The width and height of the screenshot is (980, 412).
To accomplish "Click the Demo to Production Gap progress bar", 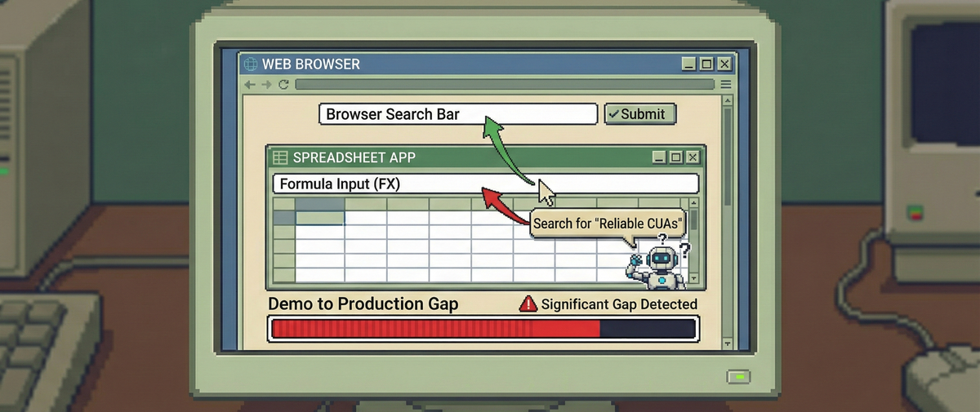I will click(483, 329).
